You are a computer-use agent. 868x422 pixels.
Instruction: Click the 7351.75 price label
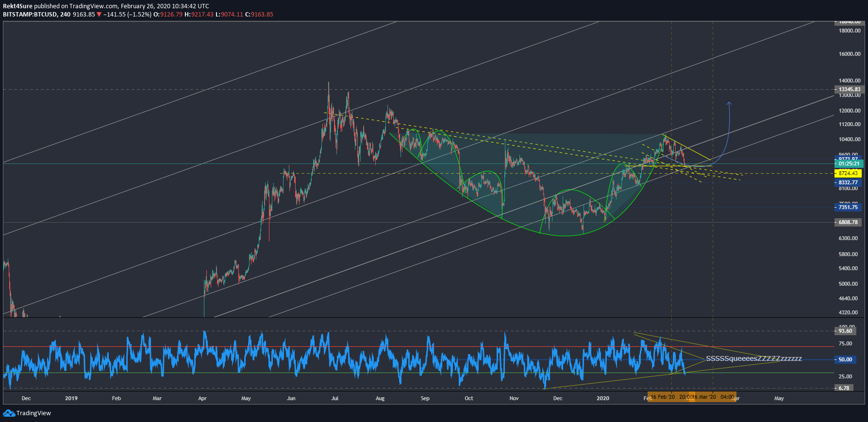(x=848, y=207)
